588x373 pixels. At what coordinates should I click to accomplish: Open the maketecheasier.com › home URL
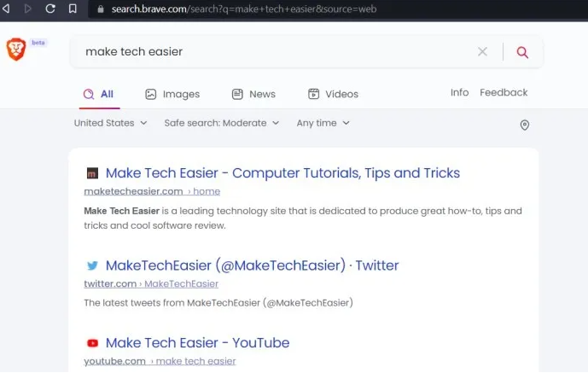[x=152, y=191]
